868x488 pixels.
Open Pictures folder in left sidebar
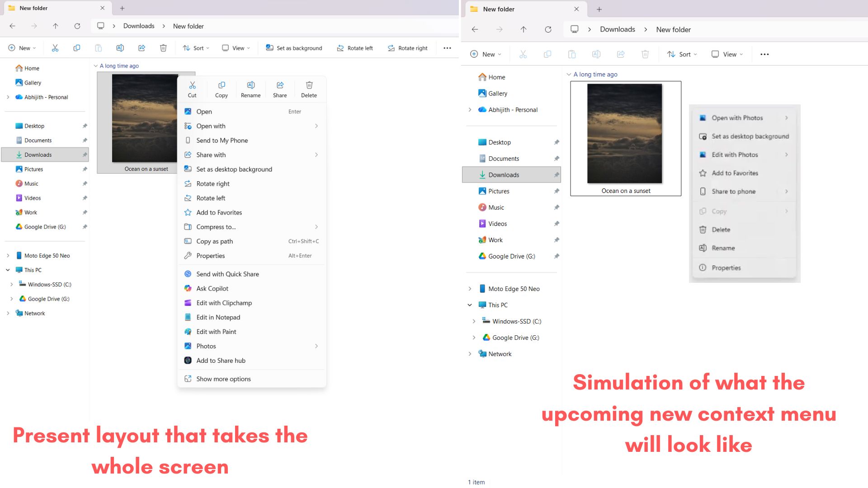33,169
